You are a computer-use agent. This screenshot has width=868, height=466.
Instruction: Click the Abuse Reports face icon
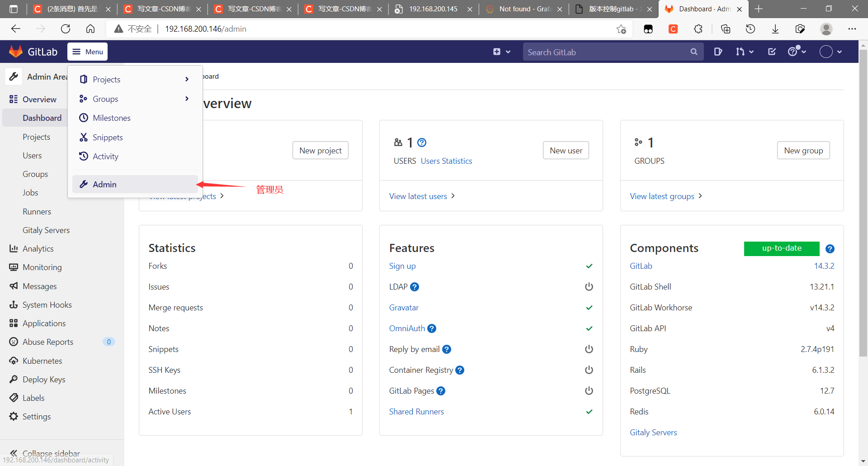[x=14, y=342]
